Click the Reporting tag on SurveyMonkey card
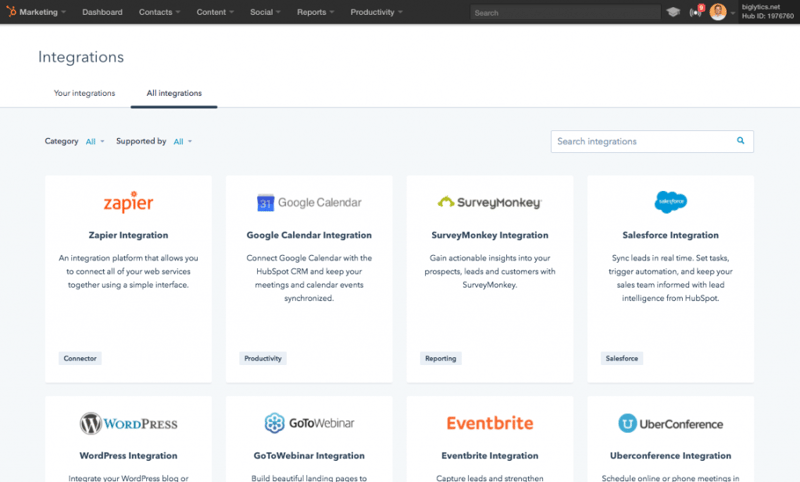The width and height of the screenshot is (800, 482). tap(441, 359)
